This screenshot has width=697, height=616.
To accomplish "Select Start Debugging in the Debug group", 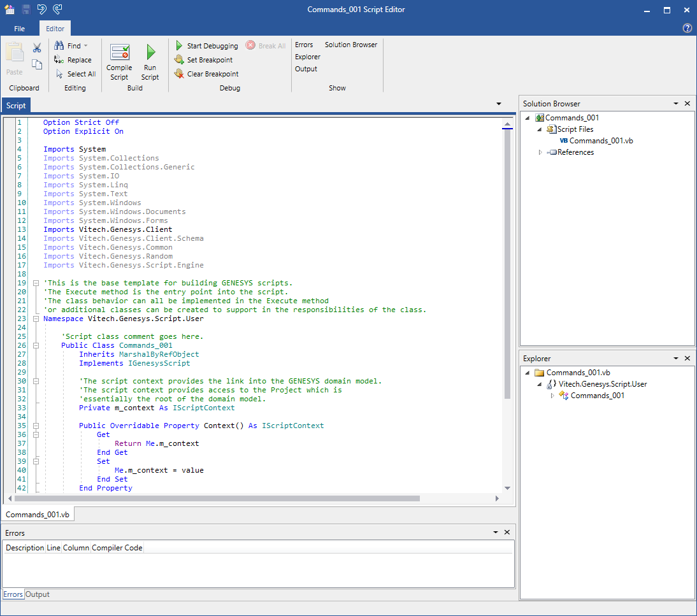I will [x=207, y=45].
